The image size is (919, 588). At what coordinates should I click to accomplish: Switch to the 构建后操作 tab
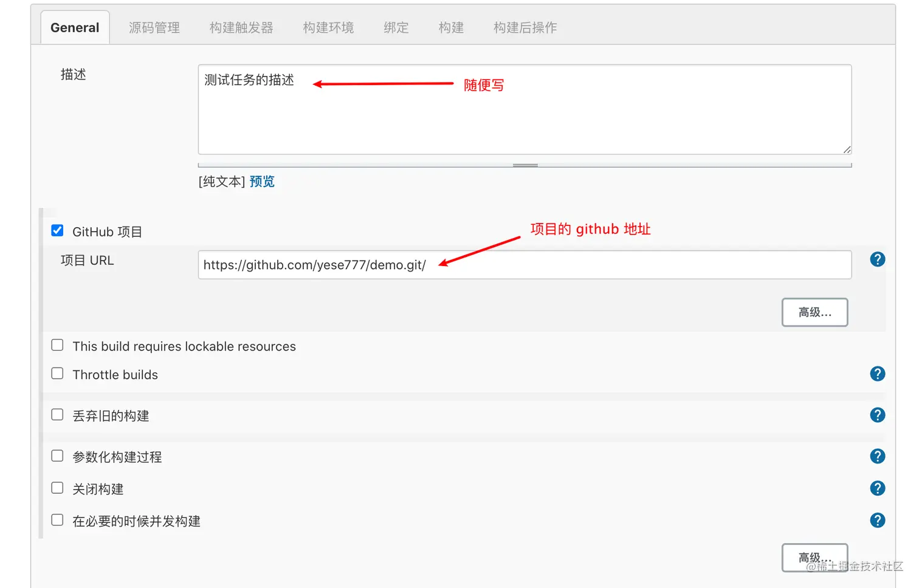click(x=525, y=27)
